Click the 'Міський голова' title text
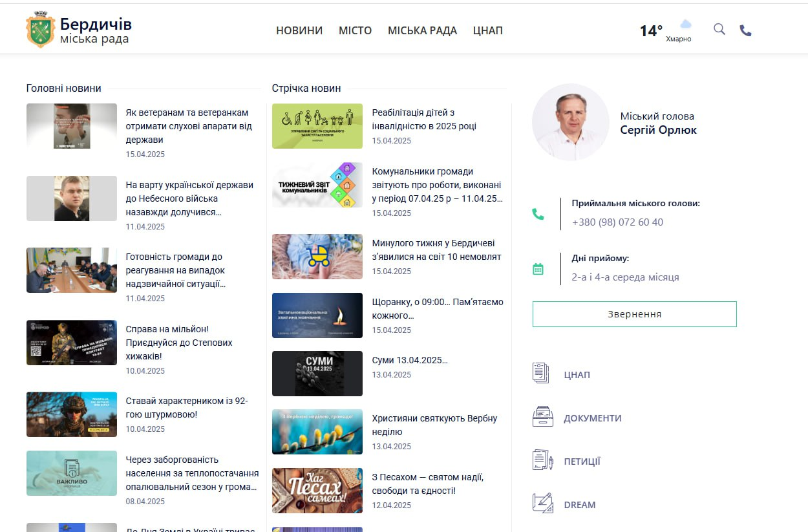The image size is (808, 532). click(x=657, y=116)
